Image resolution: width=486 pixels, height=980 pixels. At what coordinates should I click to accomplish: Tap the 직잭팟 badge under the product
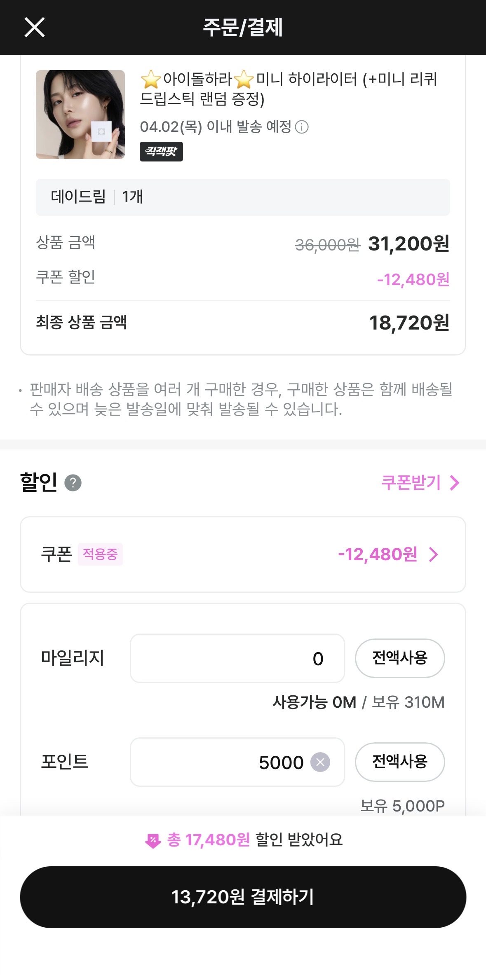[161, 152]
